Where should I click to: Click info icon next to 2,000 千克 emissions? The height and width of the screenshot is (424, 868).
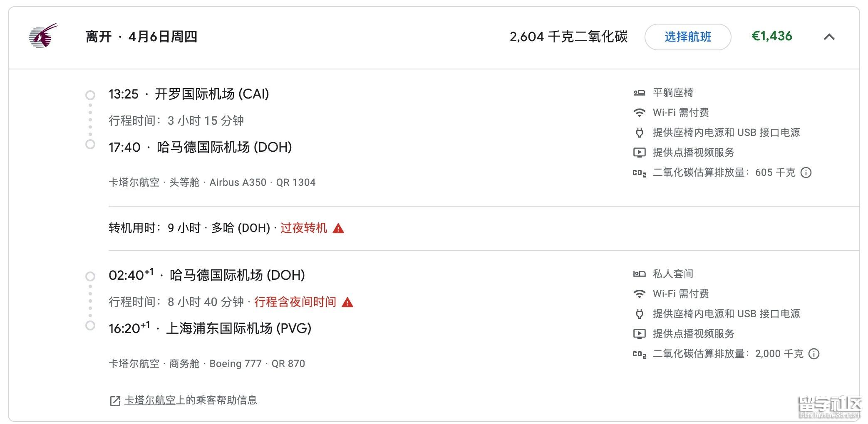[813, 354]
